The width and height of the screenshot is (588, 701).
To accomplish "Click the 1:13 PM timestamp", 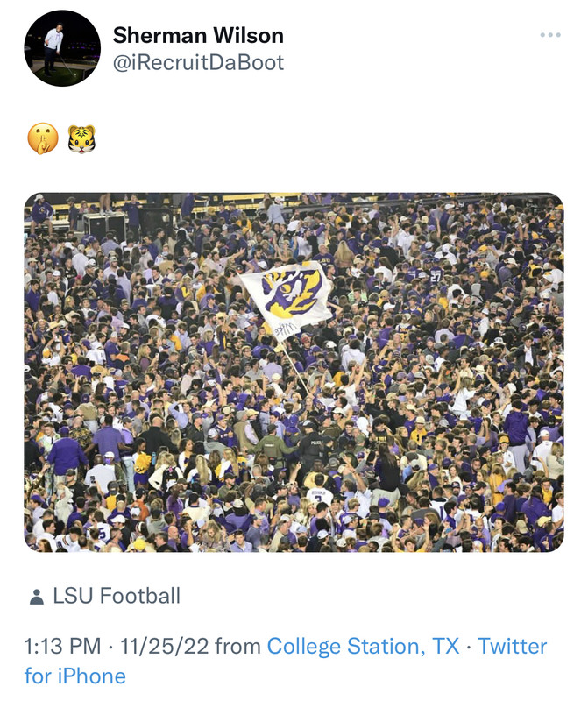I will [62, 647].
